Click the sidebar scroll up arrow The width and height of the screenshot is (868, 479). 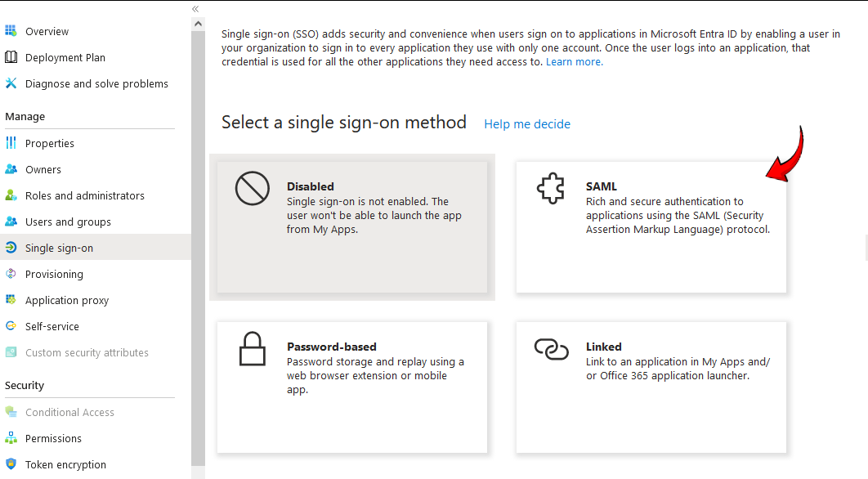(x=198, y=24)
